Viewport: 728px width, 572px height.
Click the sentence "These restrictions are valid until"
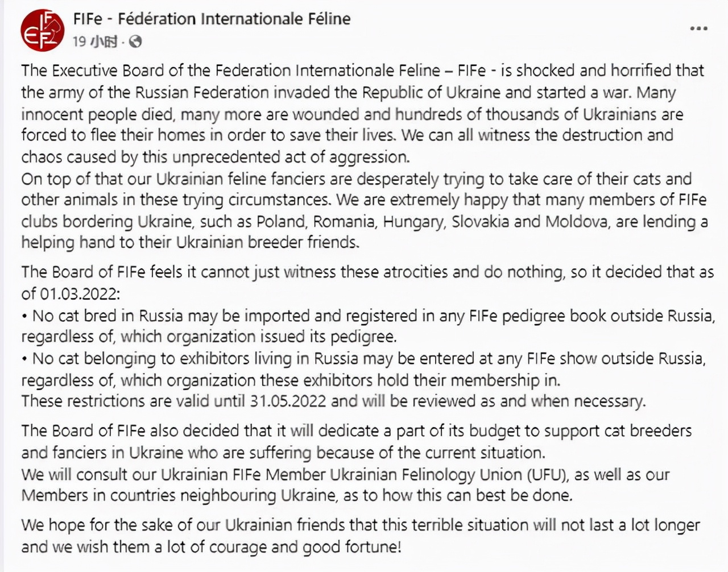coord(134,401)
